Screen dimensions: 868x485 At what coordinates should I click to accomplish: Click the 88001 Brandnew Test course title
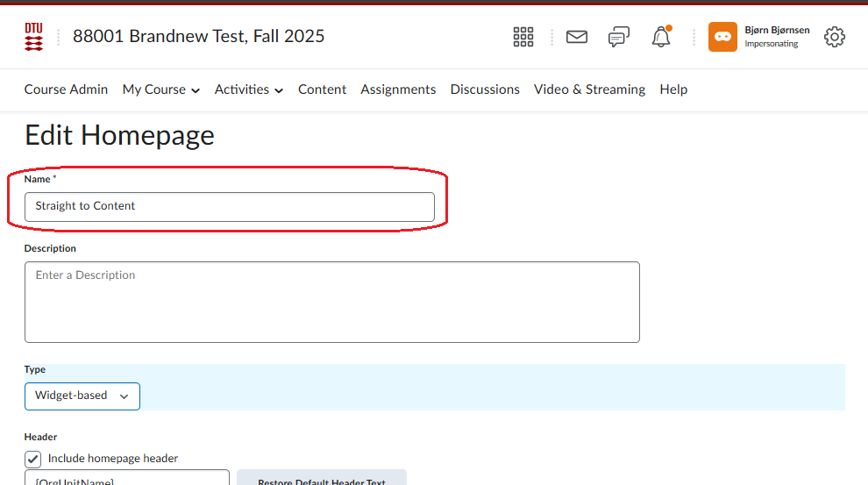198,37
